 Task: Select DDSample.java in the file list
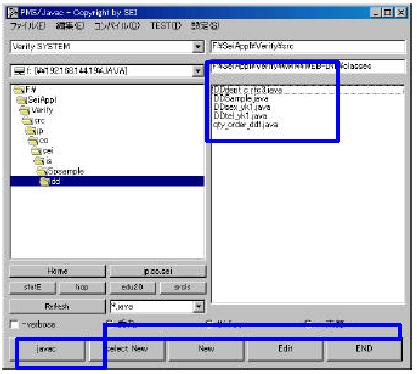pos(241,99)
